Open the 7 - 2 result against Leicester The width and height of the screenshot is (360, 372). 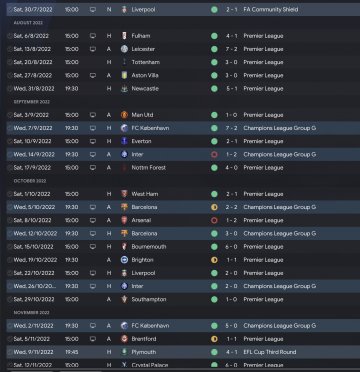232,49
